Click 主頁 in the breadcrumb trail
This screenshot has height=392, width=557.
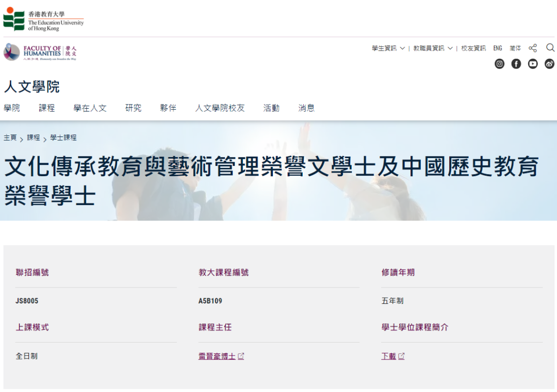10,138
